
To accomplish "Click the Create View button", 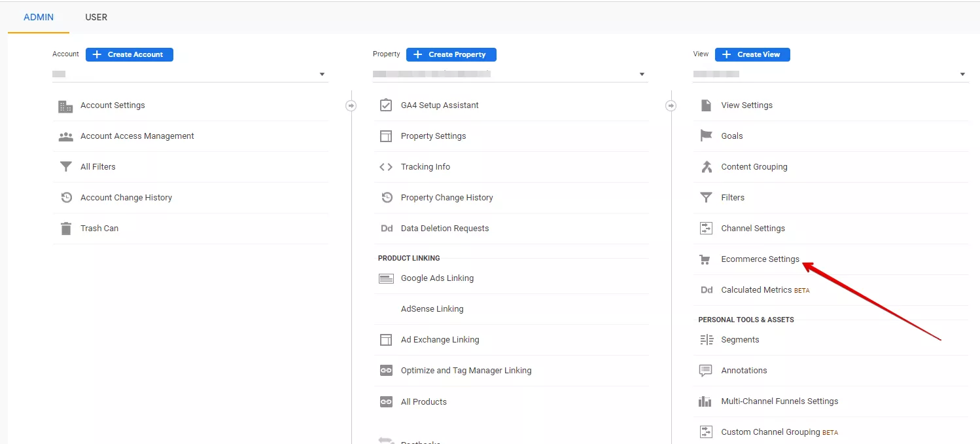I will pos(752,54).
